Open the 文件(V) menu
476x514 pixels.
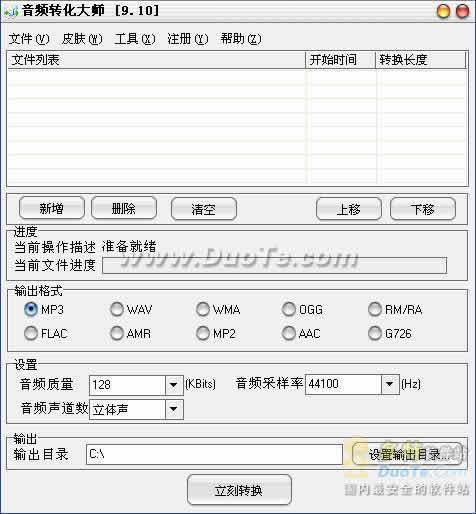pos(29,39)
